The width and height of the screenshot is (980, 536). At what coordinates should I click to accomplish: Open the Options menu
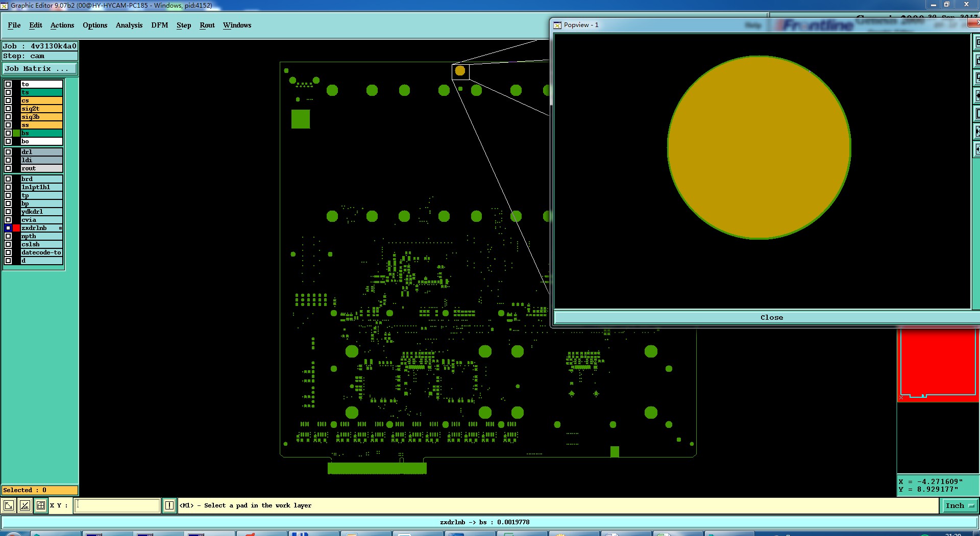(x=95, y=25)
